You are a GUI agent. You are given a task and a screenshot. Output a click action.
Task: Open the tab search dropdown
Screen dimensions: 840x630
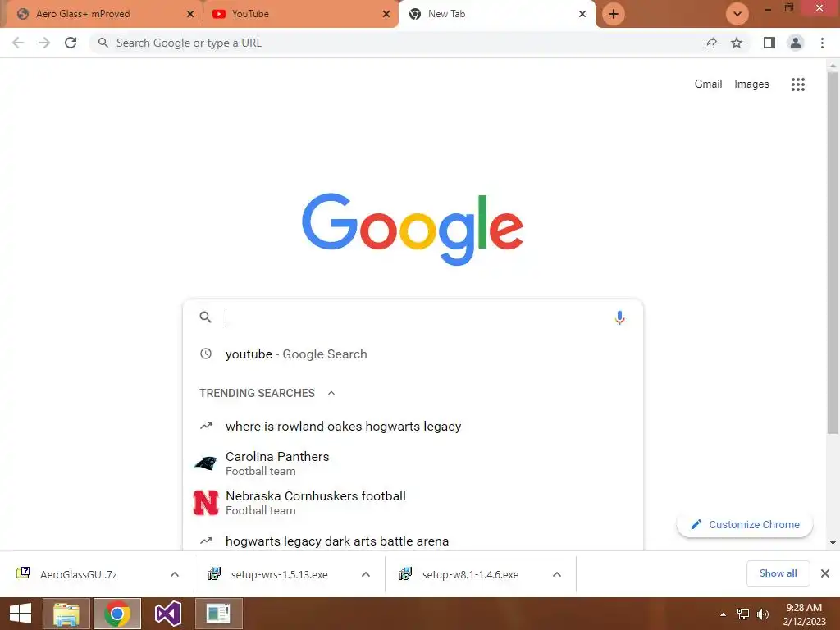737,14
